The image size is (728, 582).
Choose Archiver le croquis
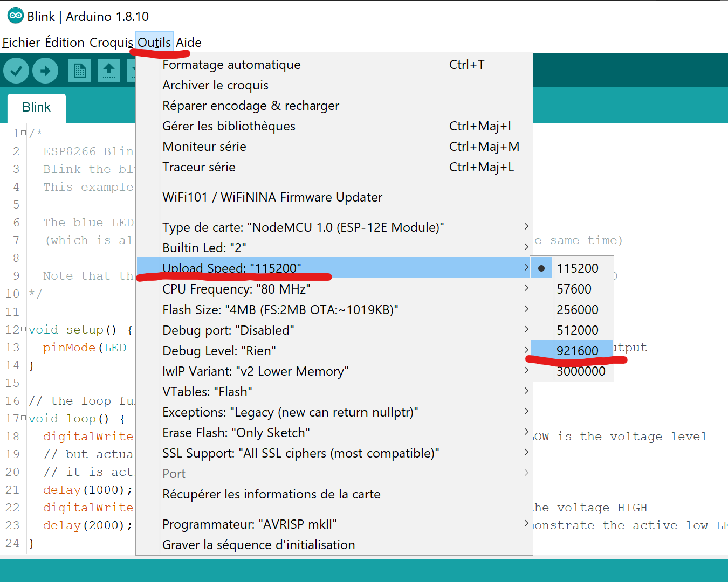[x=334, y=85]
